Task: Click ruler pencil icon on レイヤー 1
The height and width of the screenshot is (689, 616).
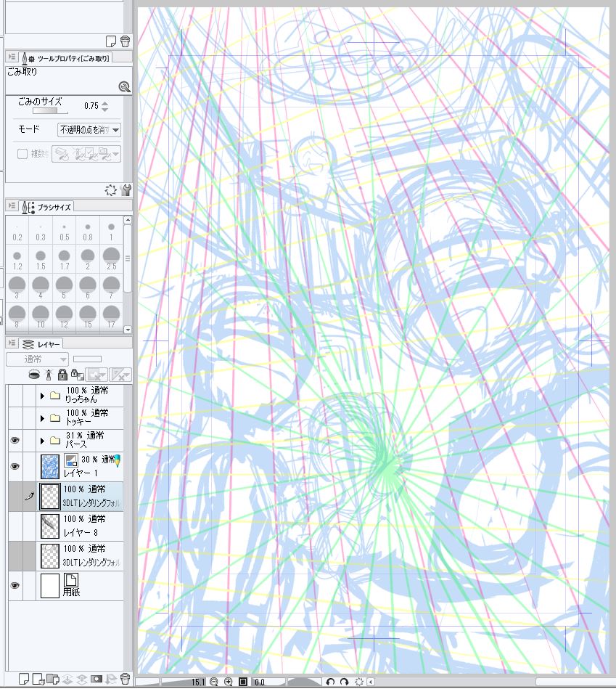Action: click(x=118, y=460)
